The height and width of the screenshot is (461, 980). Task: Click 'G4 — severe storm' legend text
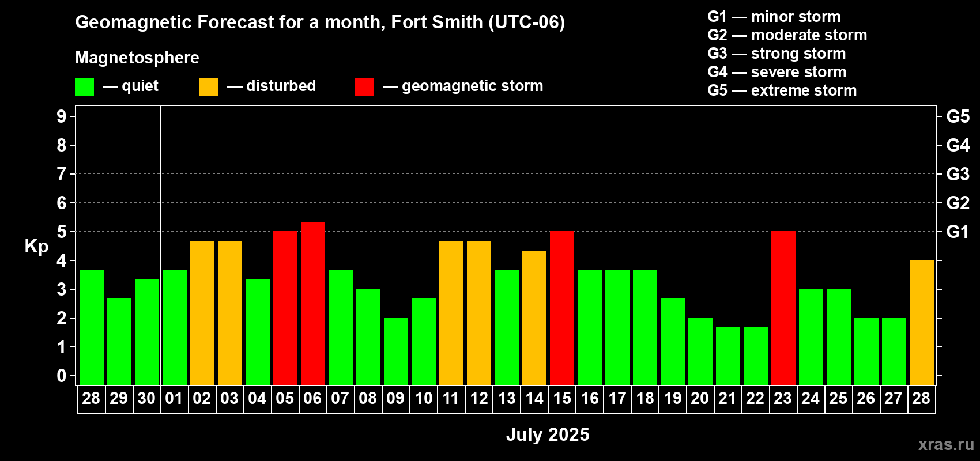click(x=777, y=72)
